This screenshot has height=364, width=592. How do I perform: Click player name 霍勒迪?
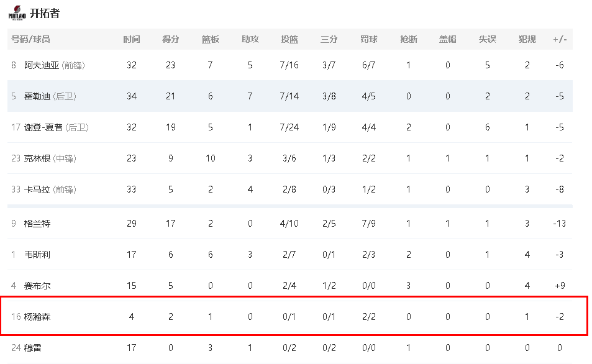[x=37, y=96]
